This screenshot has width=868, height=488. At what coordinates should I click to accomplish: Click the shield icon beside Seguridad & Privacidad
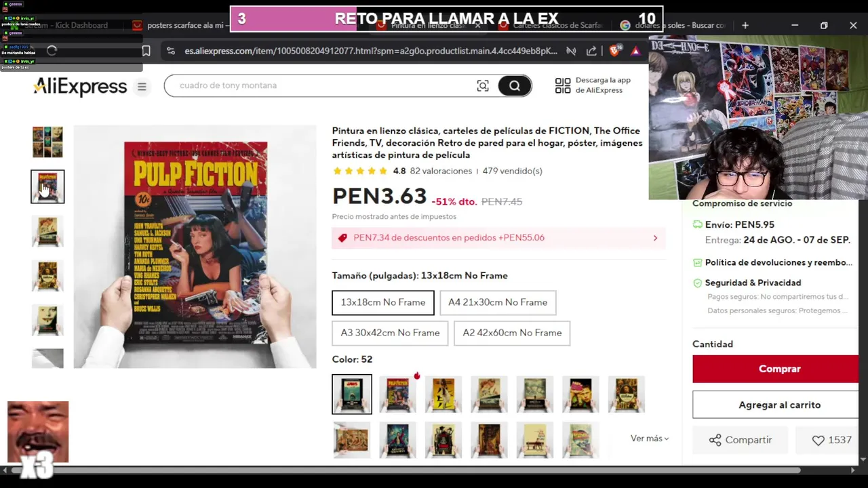[698, 283]
